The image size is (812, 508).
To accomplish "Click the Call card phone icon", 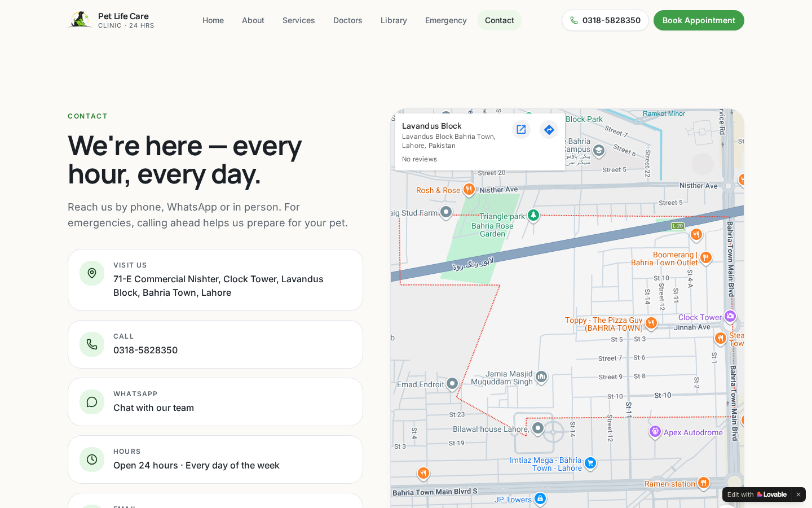I will point(92,344).
